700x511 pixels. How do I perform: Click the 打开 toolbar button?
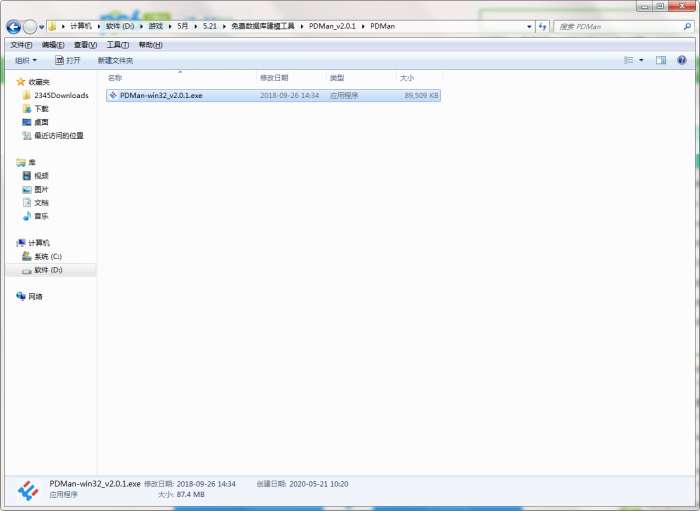[68, 60]
